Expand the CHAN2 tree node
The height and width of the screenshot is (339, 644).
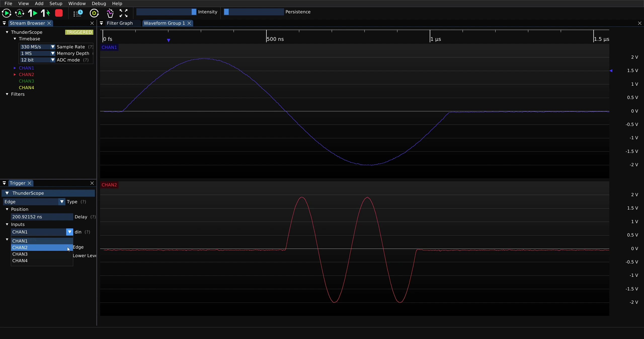click(x=15, y=75)
